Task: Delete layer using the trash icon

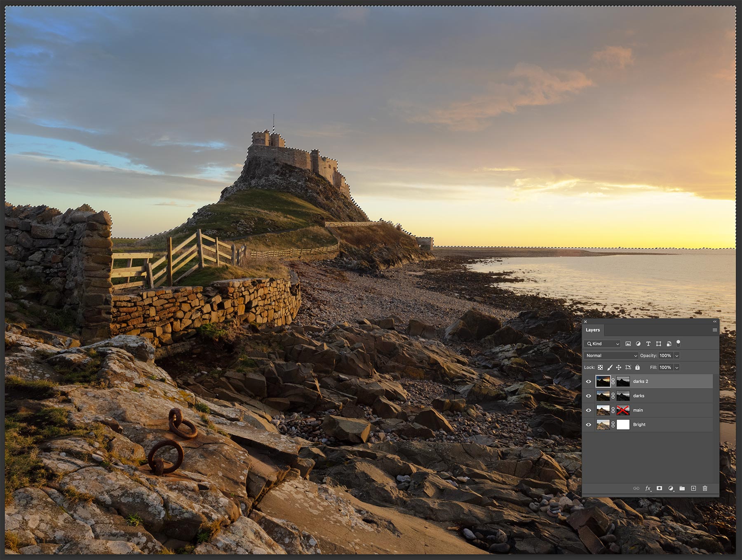Action: (705, 488)
